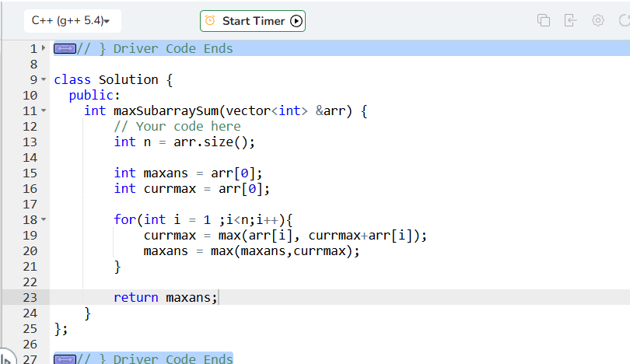Image resolution: width=630 pixels, height=364 pixels.
Task: Click the maxSubarraySum function name
Action: [166, 111]
